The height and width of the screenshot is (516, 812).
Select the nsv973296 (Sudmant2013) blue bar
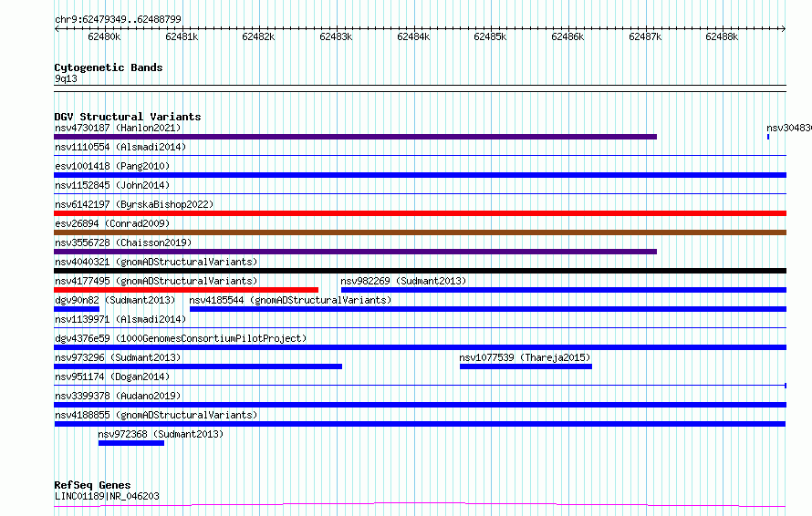click(198, 366)
